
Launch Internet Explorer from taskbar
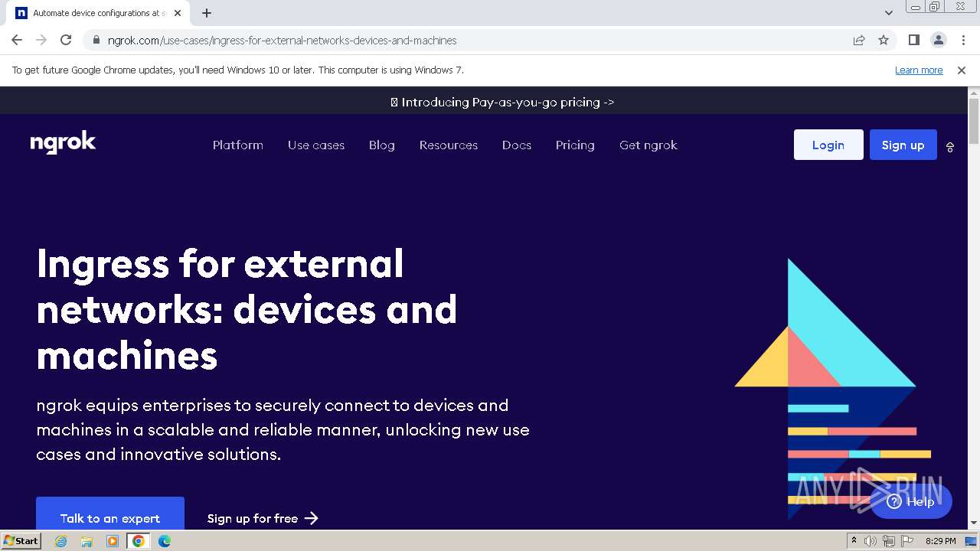point(61,541)
